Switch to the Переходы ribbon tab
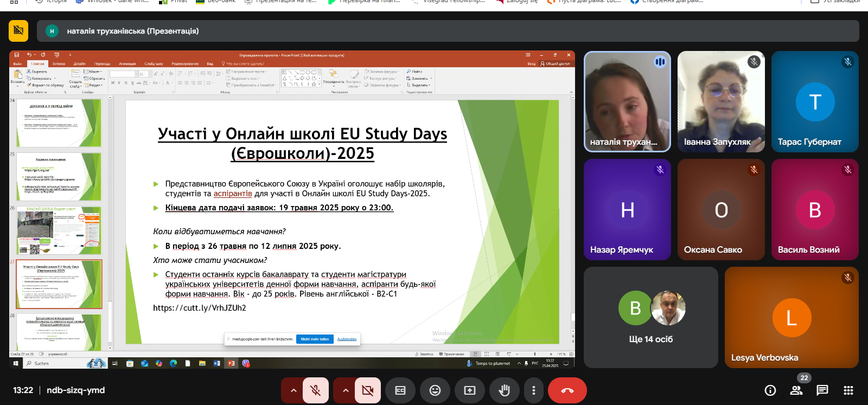Viewport: 868px width, 405px height. point(102,63)
